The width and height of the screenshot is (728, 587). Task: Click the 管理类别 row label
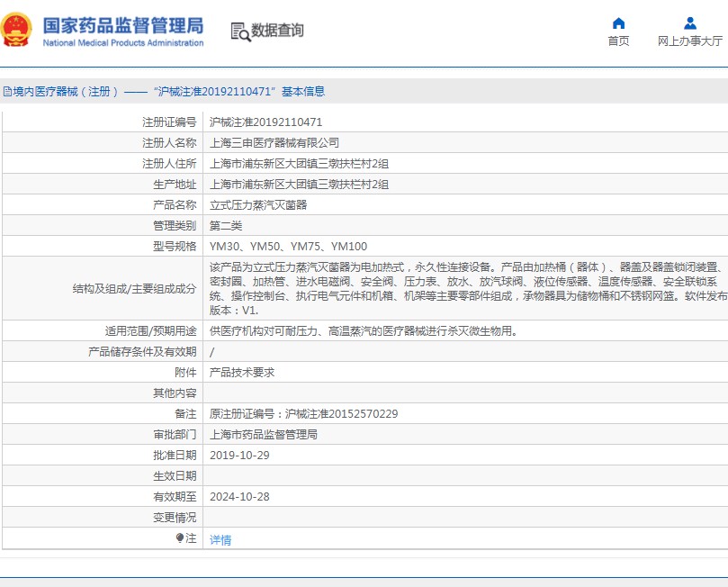[175, 226]
